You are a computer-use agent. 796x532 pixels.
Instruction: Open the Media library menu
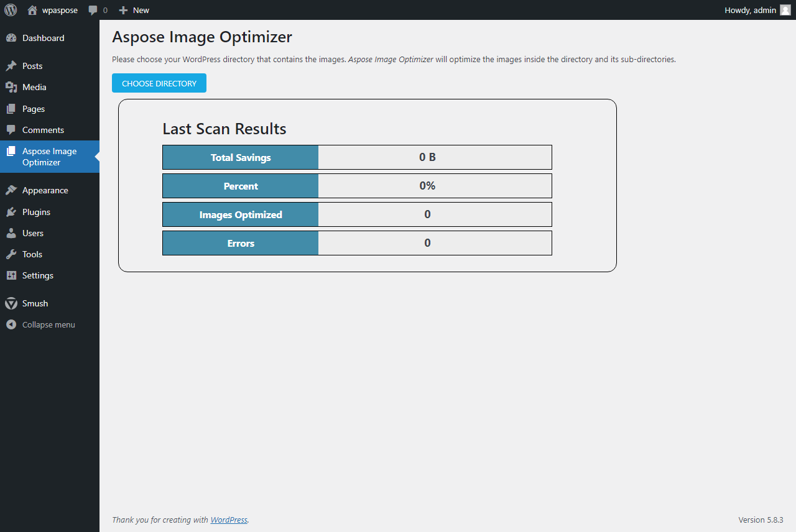50,87
